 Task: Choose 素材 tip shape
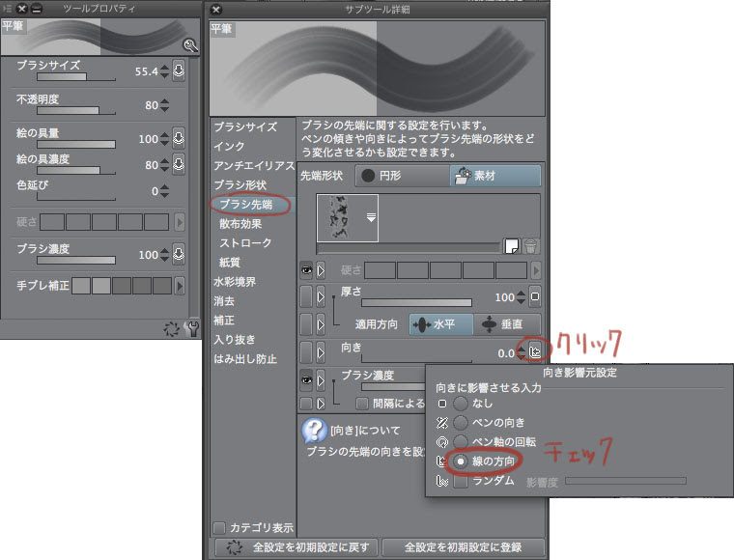pyautogui.click(x=495, y=176)
